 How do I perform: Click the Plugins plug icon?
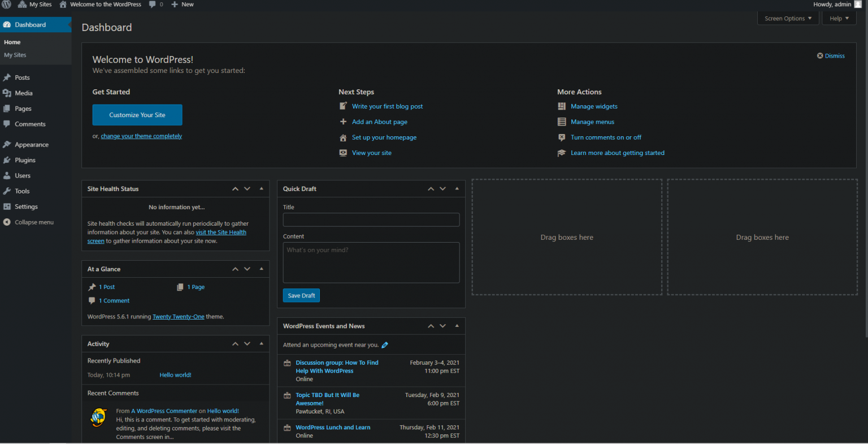7,160
